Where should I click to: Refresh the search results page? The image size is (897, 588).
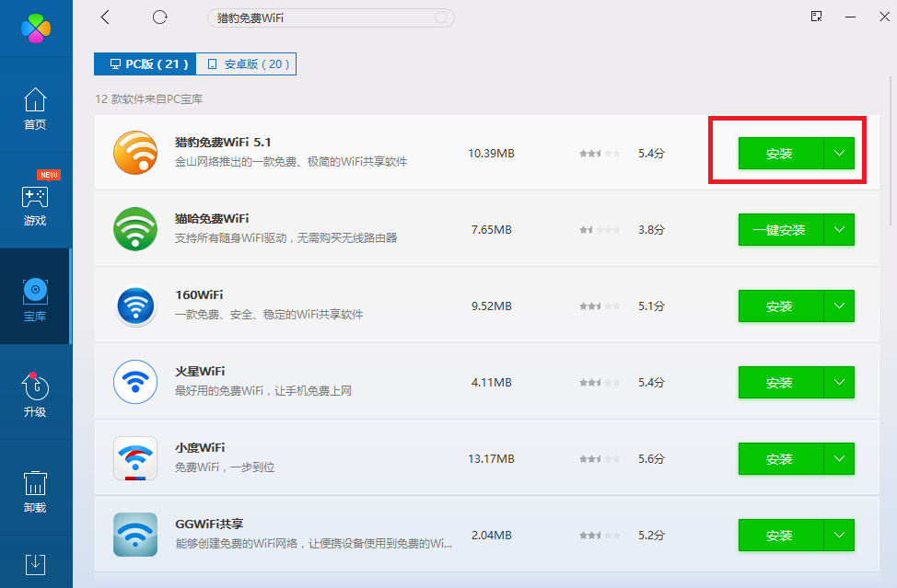(159, 17)
